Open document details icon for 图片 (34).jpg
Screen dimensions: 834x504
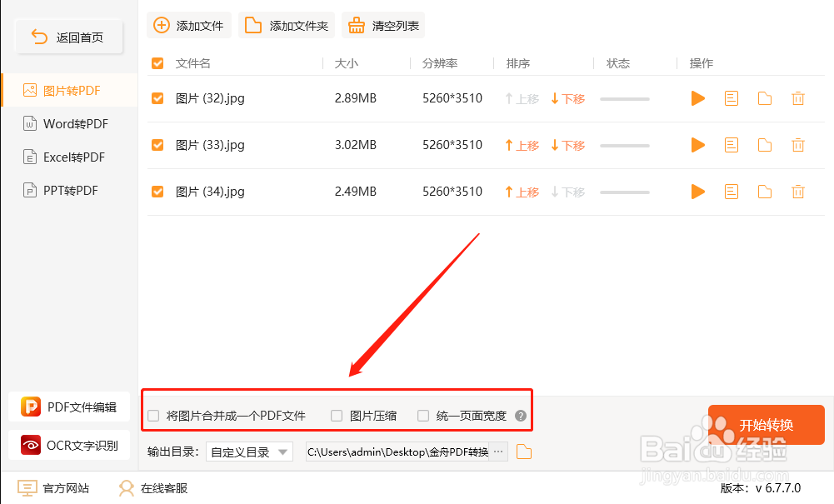pyautogui.click(x=732, y=192)
